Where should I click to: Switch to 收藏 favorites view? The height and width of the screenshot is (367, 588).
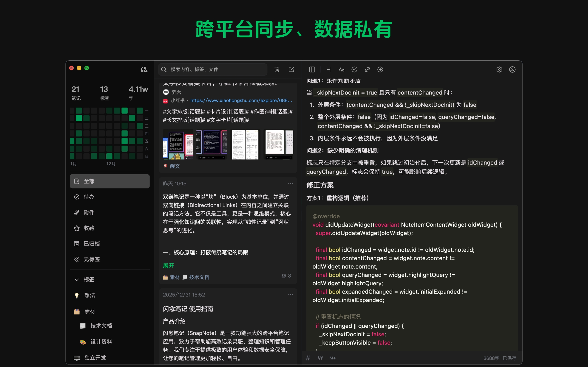[89, 228]
